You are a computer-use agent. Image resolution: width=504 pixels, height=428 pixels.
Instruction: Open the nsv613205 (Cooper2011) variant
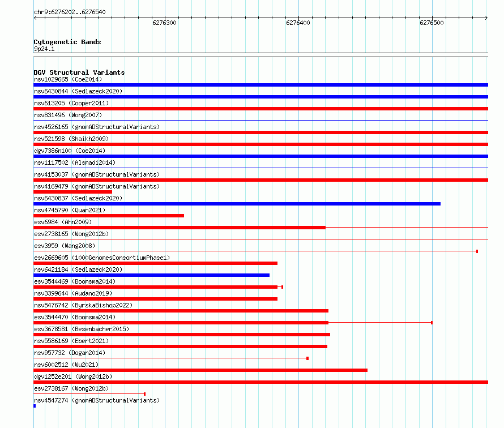click(71, 103)
